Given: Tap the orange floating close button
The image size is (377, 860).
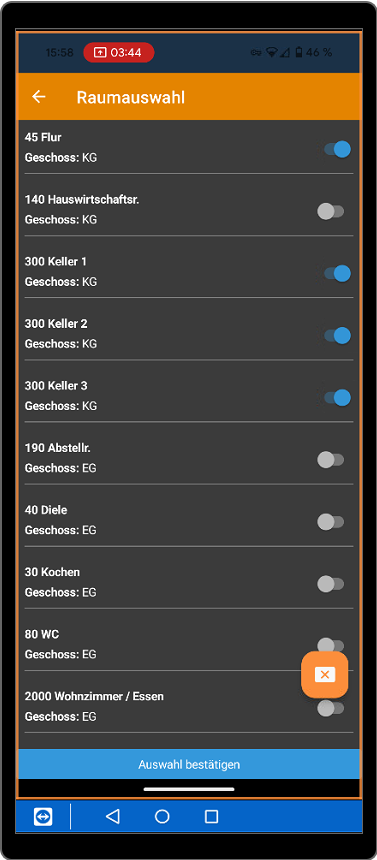Looking at the screenshot, I should (x=324, y=675).
